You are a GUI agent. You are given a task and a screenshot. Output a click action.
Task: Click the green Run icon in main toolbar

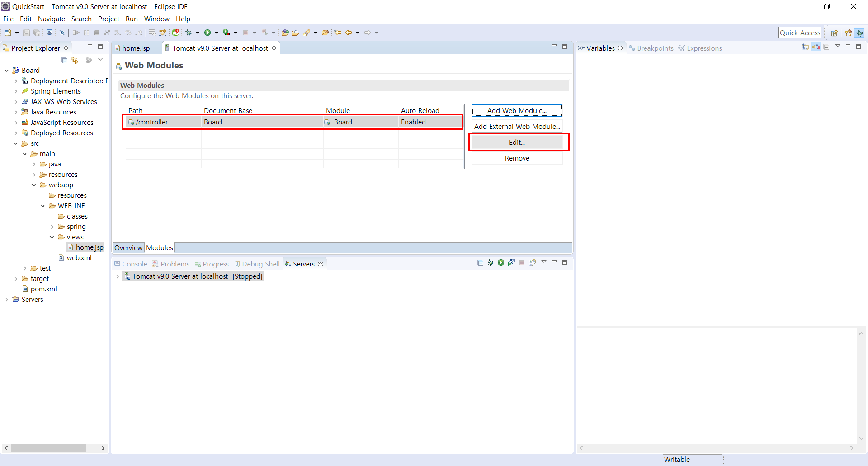208,33
